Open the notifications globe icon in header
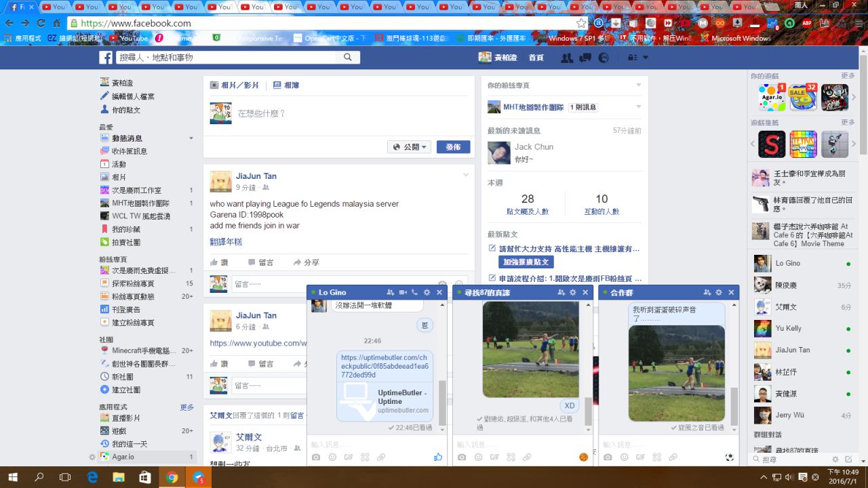Screen dimensions: 868x488 tap(603, 58)
